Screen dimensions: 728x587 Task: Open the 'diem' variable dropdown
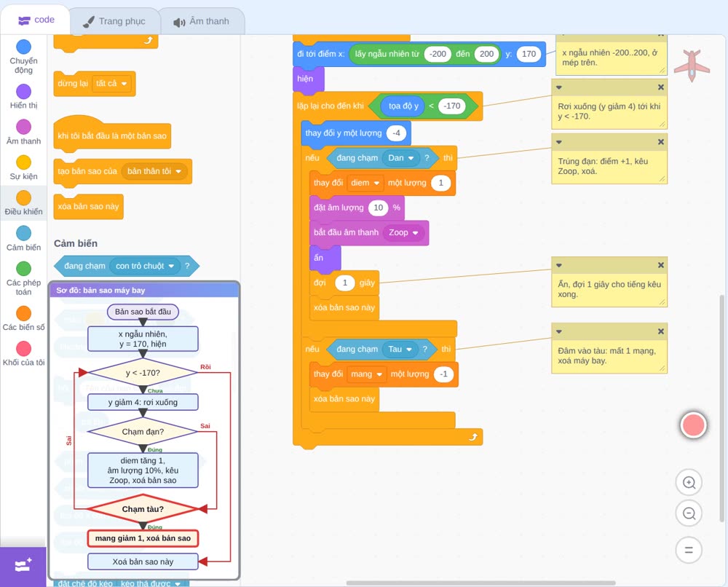[x=365, y=183]
